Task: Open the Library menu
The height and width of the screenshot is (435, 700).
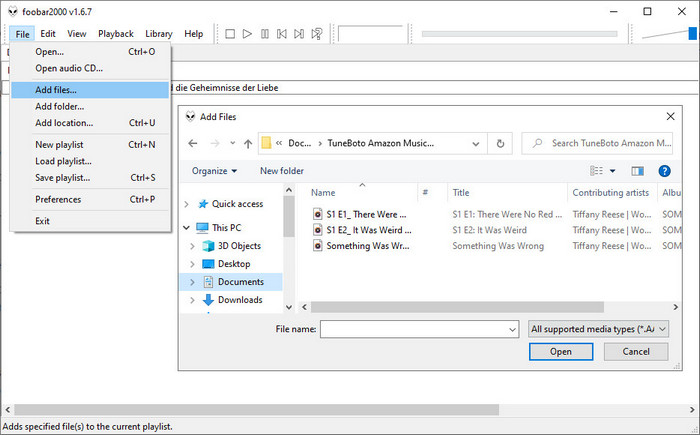Action: (158, 34)
